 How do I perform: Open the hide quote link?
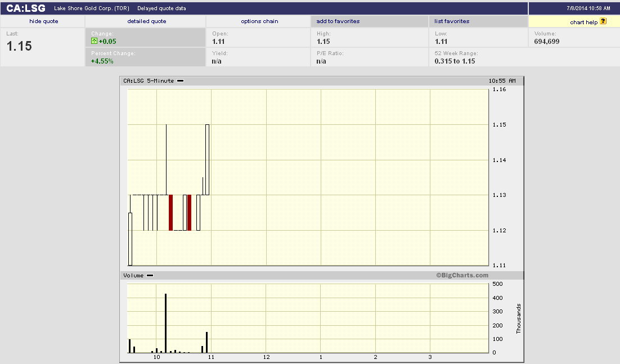tap(43, 21)
